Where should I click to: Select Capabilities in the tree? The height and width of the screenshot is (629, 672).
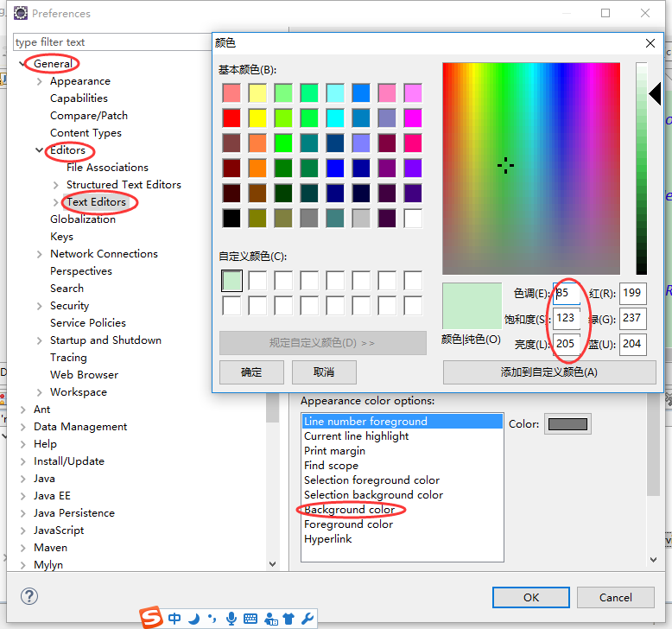coord(79,98)
